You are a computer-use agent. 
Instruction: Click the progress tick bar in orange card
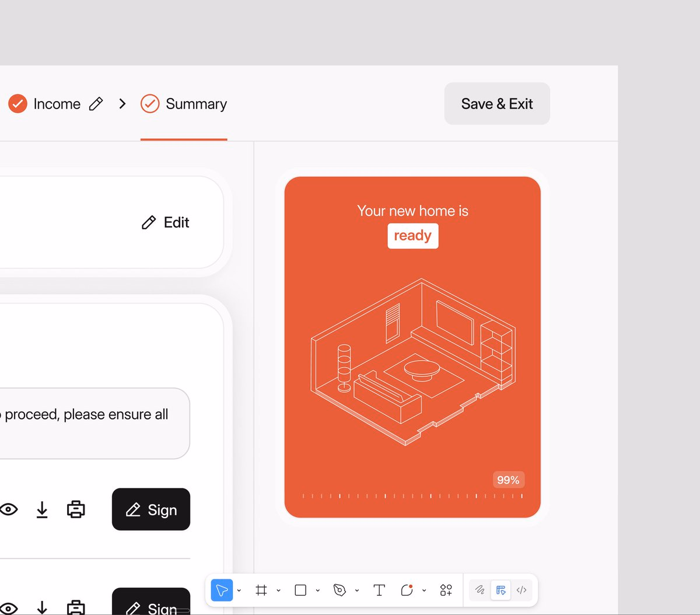(x=412, y=496)
